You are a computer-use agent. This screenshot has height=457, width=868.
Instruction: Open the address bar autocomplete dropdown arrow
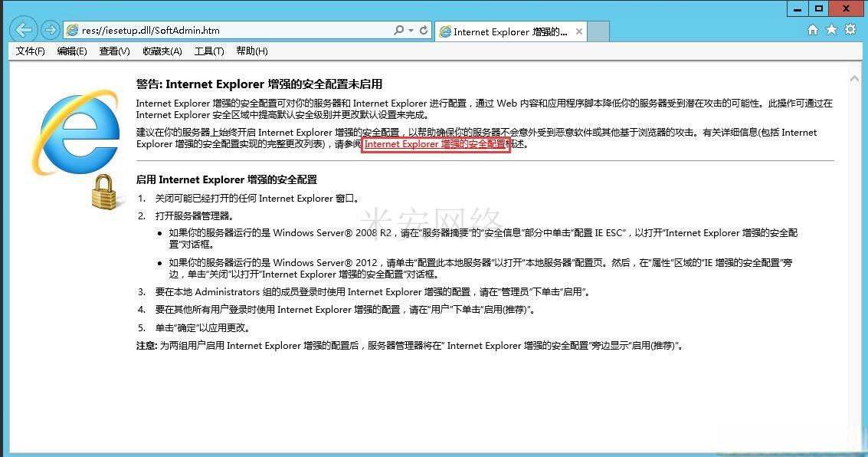pos(411,31)
